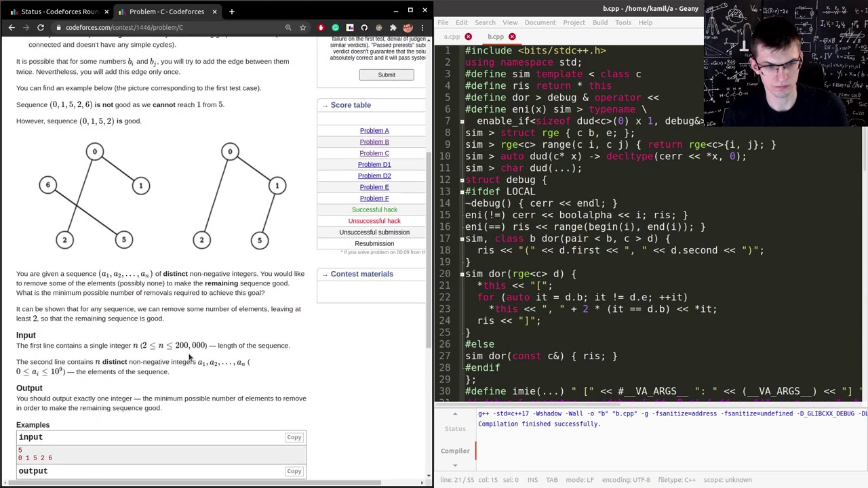Select the Compiler message tab

pyautogui.click(x=455, y=451)
